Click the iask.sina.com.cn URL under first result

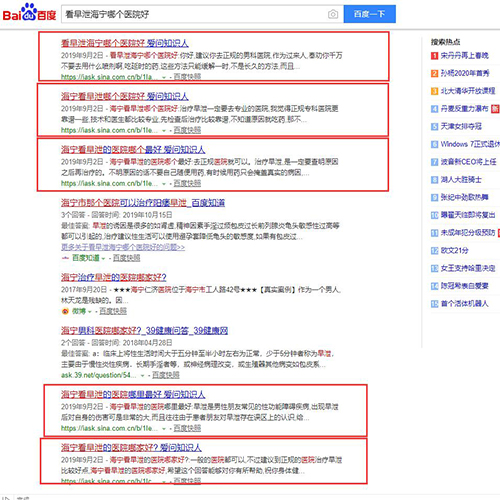coord(110,77)
